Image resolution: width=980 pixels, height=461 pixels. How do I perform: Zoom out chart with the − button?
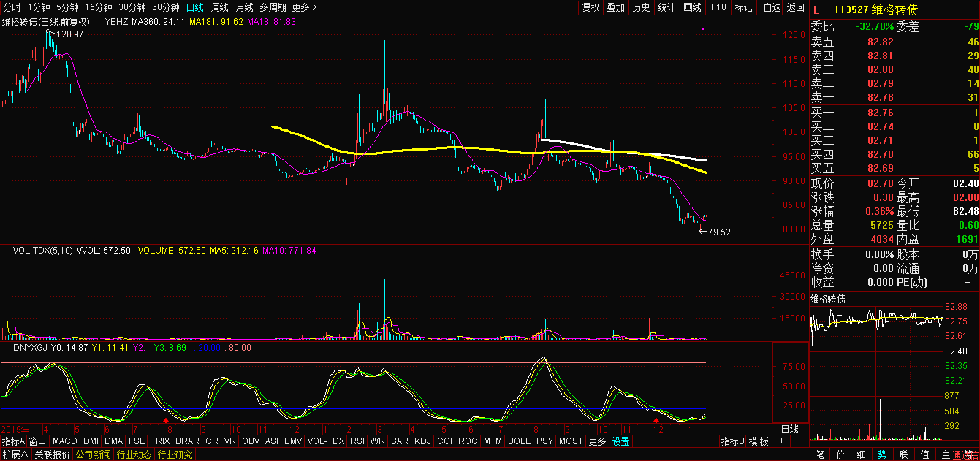click(798, 441)
